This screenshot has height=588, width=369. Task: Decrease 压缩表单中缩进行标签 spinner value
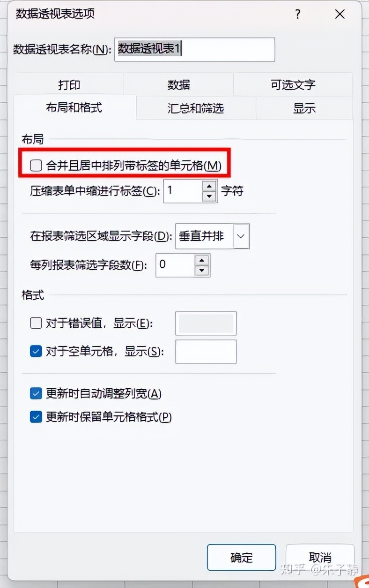pyautogui.click(x=209, y=196)
